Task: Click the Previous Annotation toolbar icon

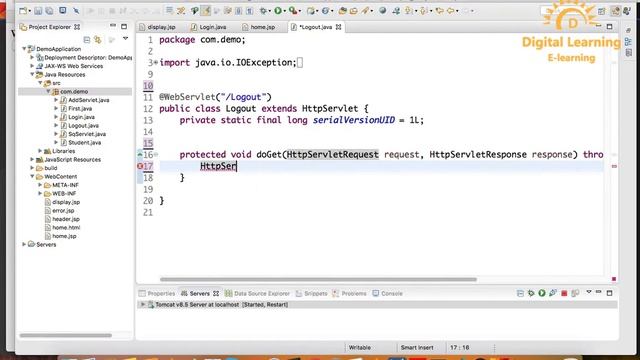Action: point(424,11)
